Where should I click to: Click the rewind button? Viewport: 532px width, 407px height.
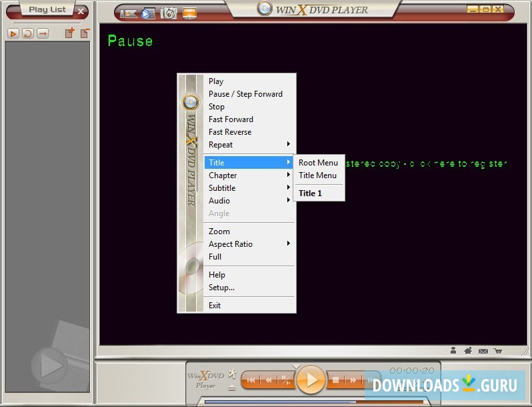[269, 380]
